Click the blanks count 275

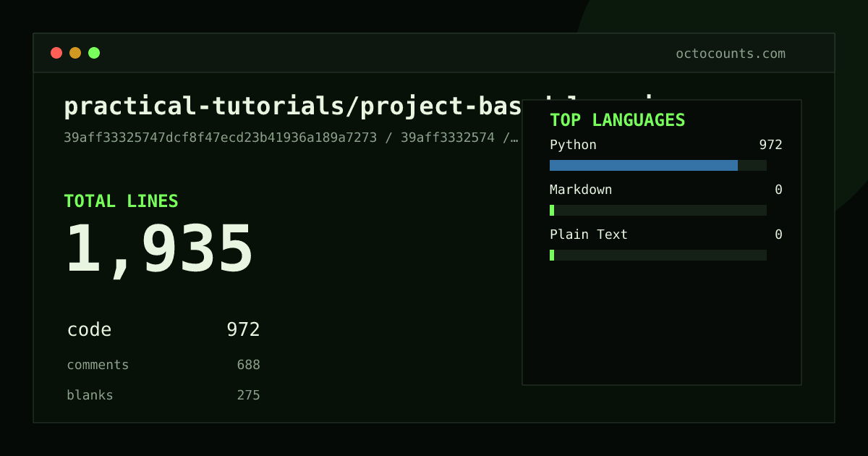(248, 395)
